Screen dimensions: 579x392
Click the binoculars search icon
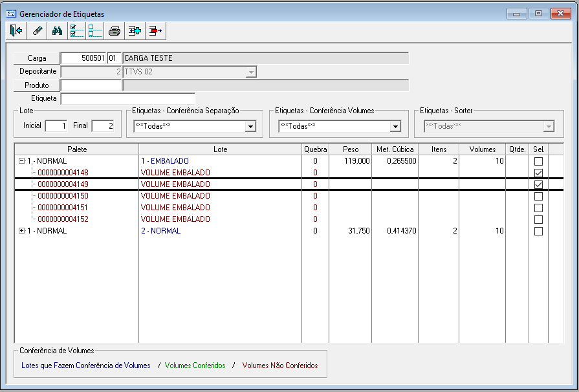click(57, 30)
